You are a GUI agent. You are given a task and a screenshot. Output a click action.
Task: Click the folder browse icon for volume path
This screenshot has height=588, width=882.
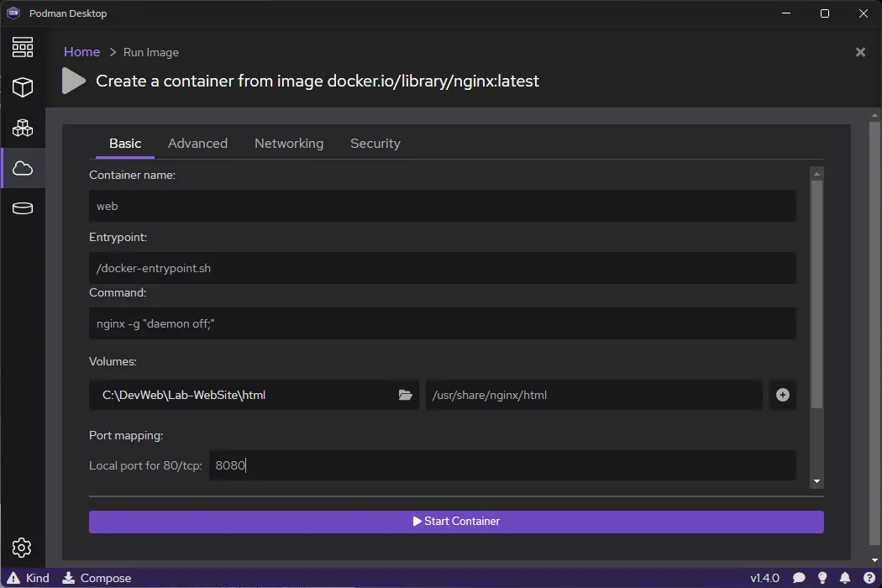(405, 395)
